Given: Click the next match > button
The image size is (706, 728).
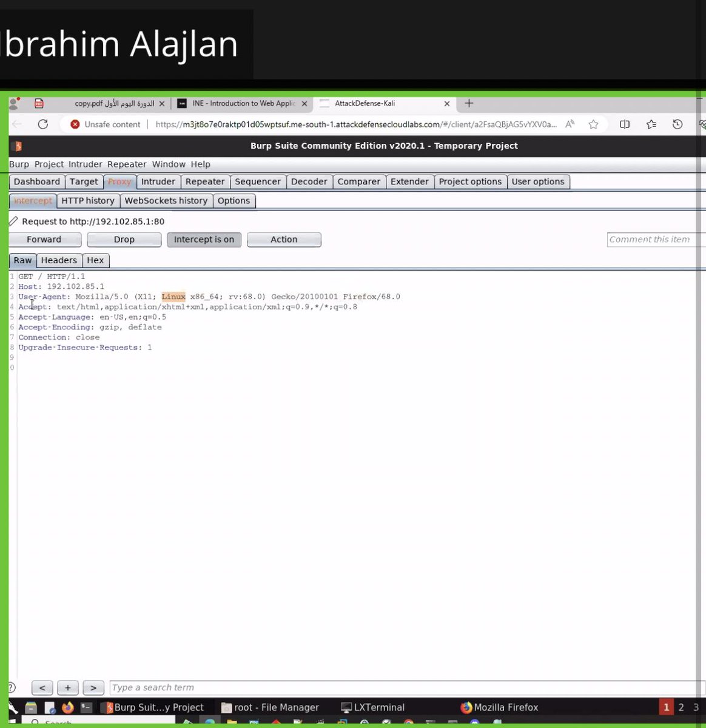Looking at the screenshot, I should 93,688.
